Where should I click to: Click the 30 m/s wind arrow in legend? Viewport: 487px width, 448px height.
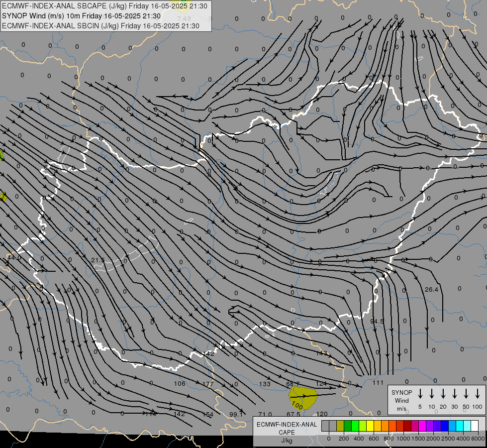454,394
